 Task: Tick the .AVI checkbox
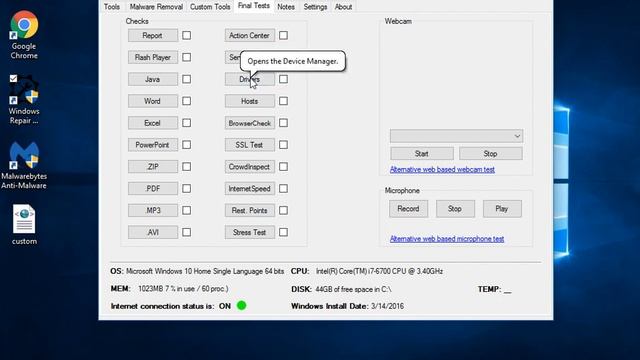187,232
